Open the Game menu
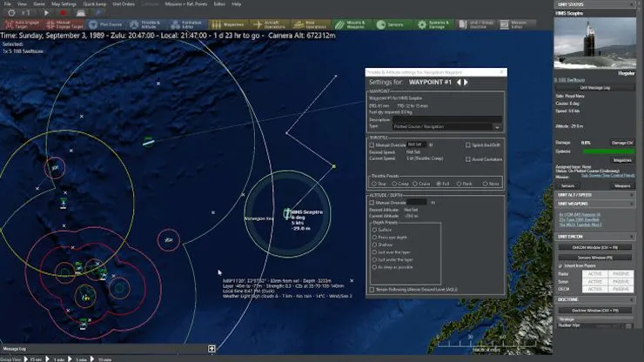The width and height of the screenshot is (644, 362). [39, 4]
